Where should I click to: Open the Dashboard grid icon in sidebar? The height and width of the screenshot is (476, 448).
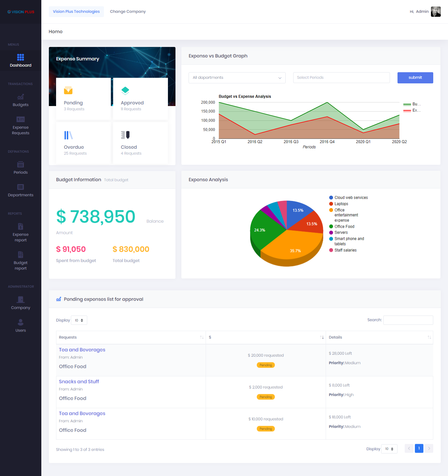(20, 57)
